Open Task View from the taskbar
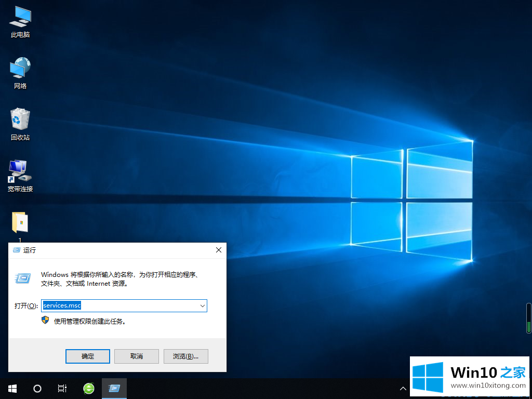 coord(62,388)
